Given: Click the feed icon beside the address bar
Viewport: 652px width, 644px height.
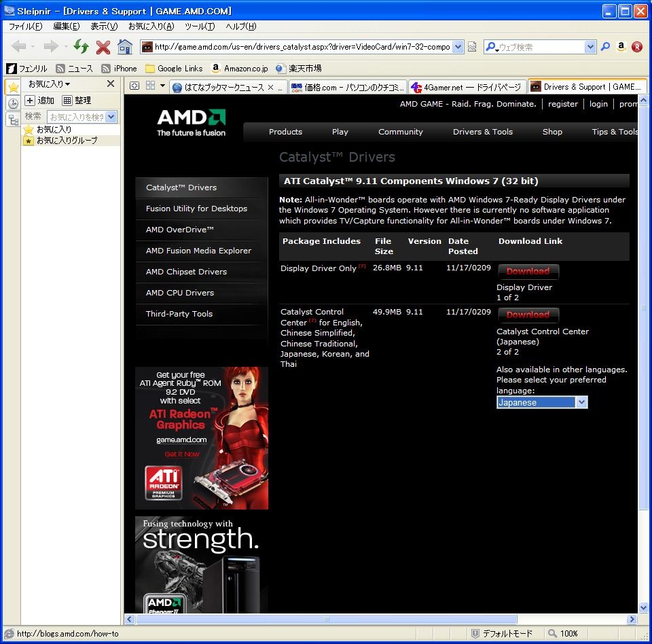Looking at the screenshot, I should (472, 47).
